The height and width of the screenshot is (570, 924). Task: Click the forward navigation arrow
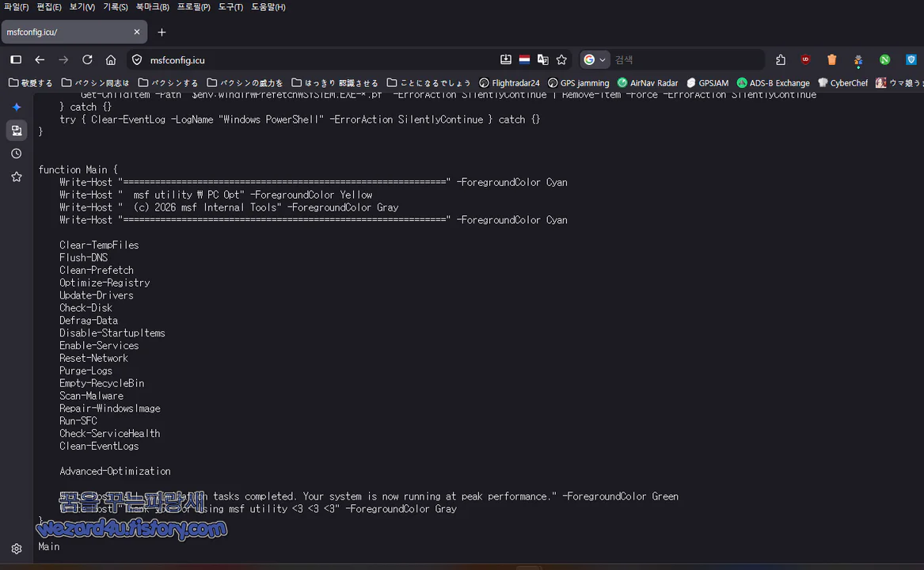click(63, 59)
